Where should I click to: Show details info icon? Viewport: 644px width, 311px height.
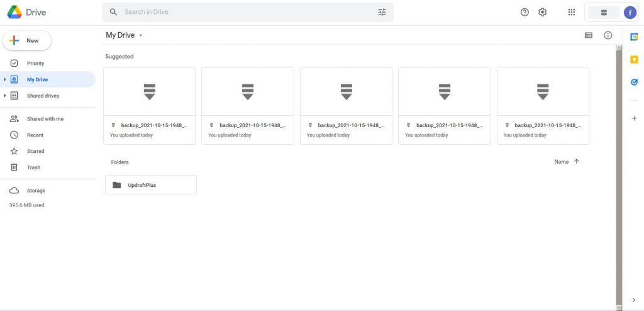tap(608, 35)
